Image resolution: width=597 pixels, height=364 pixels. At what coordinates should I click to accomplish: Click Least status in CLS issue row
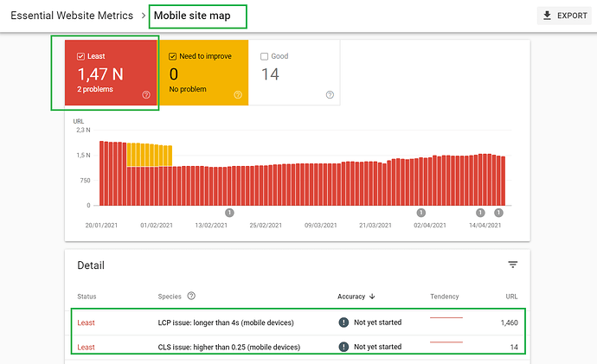[x=86, y=347]
